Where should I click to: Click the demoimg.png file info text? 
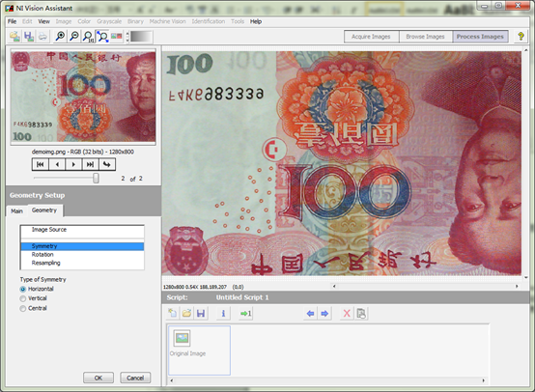point(83,152)
